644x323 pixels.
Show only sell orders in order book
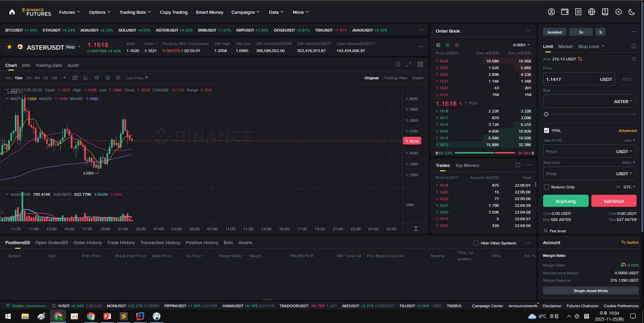coord(457,45)
